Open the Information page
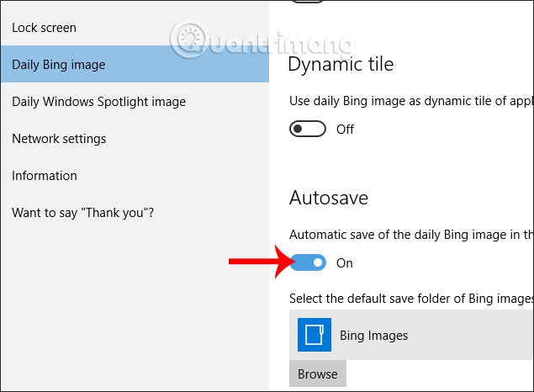 click(x=135, y=176)
